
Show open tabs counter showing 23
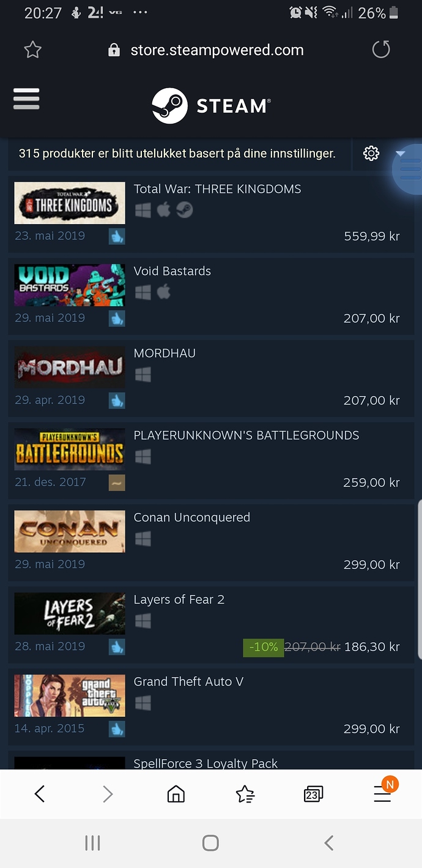point(313,795)
